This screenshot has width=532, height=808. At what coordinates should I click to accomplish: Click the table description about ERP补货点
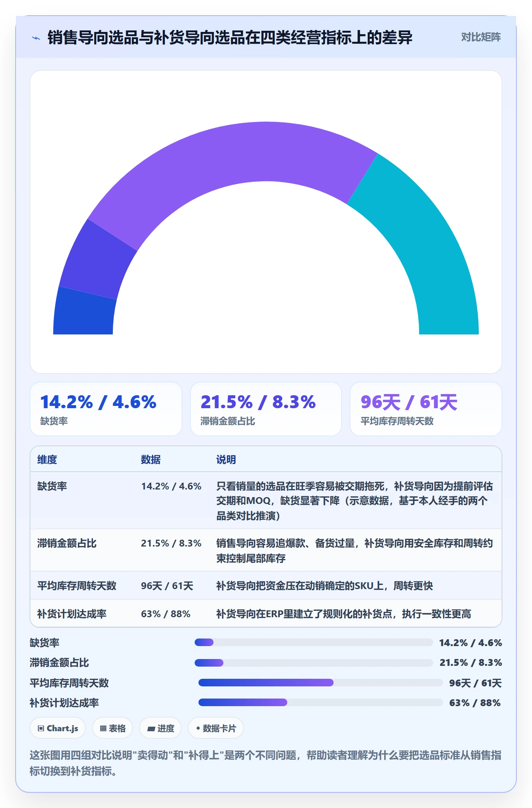click(344, 614)
